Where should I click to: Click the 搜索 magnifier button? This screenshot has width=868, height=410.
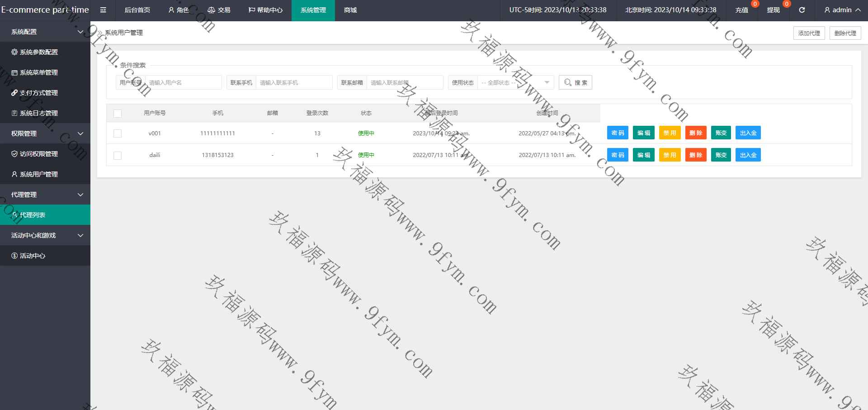575,82
